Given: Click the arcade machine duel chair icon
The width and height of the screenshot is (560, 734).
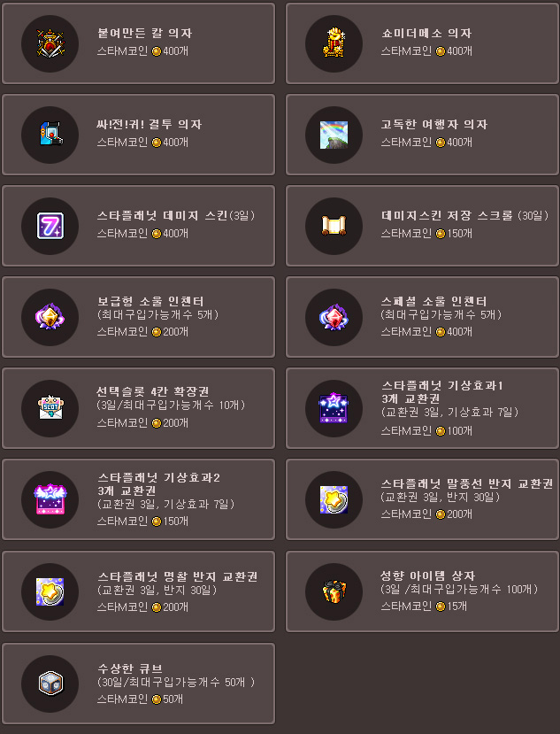Looking at the screenshot, I should (x=50, y=134).
